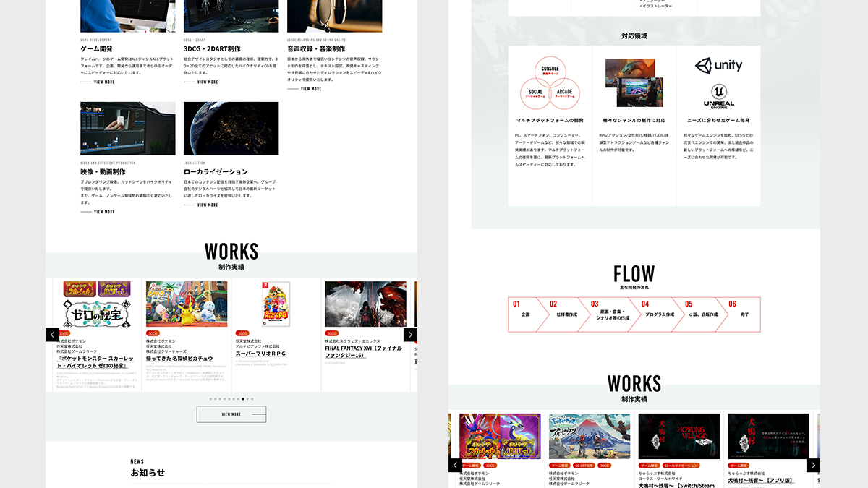Click the 3DCG tag on the スーパーマリオRPG card

(243, 333)
